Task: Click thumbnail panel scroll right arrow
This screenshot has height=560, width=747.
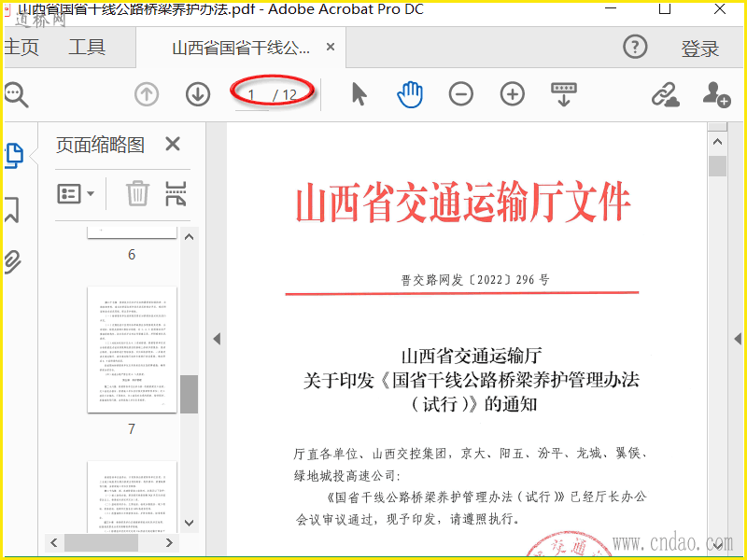Action: point(169,542)
